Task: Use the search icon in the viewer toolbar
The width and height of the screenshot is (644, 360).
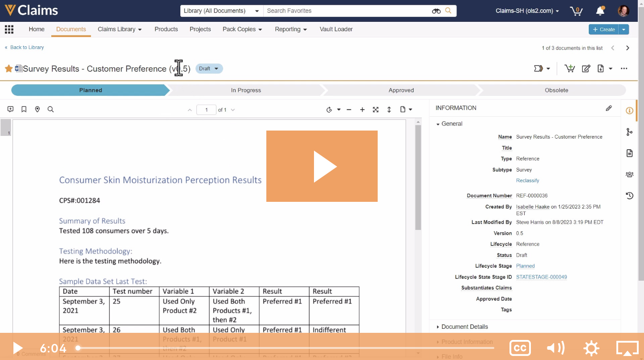Action: click(x=50, y=109)
